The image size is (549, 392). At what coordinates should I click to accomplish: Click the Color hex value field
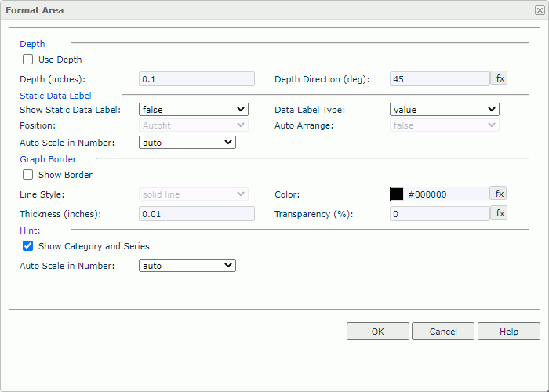(447, 194)
